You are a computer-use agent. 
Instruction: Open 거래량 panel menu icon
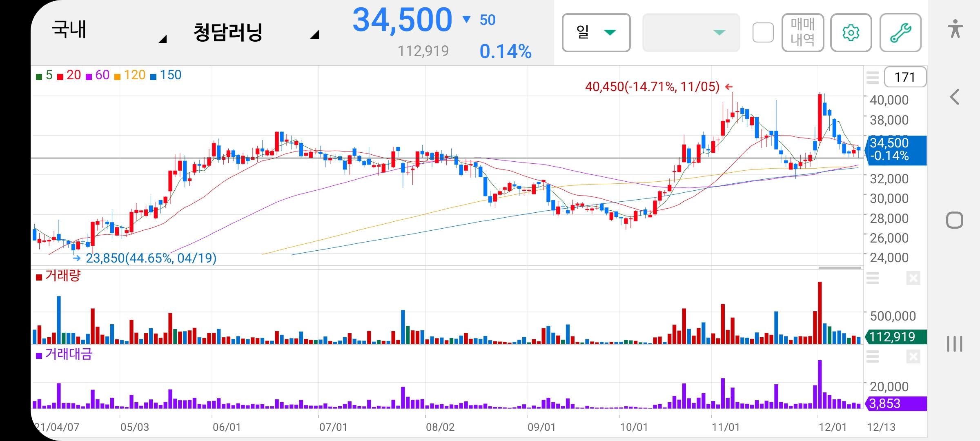tap(873, 278)
